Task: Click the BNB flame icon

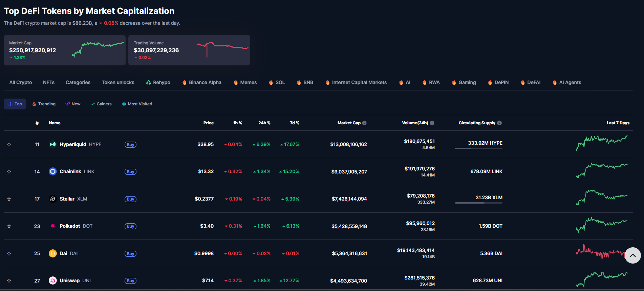Action: click(x=299, y=82)
